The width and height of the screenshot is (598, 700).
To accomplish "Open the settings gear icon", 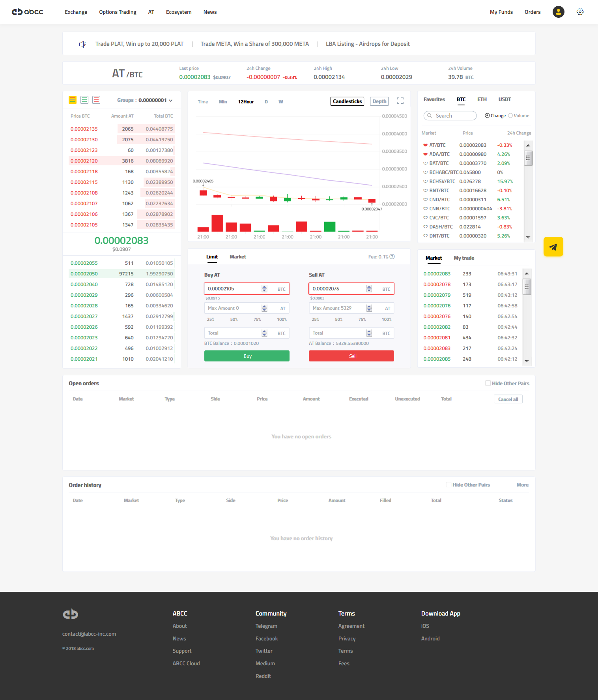I will click(x=580, y=12).
